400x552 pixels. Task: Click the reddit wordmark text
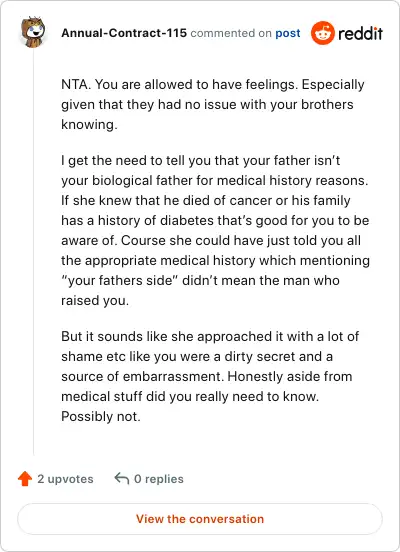click(x=360, y=34)
